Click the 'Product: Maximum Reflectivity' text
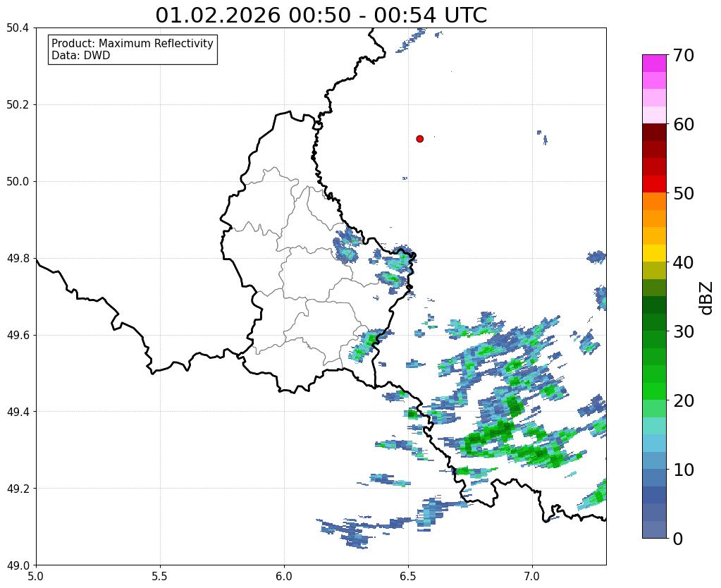The height and width of the screenshot is (588, 721). 133,43
